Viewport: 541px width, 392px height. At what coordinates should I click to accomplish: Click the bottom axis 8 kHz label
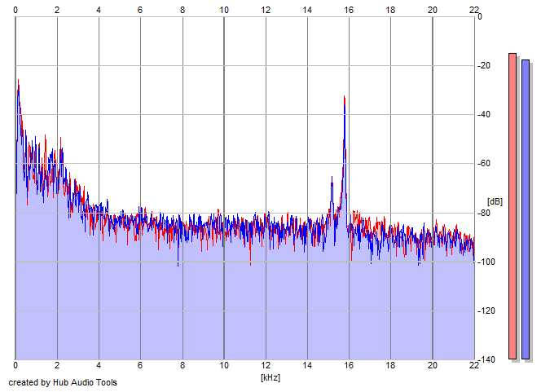pyautogui.click(x=183, y=365)
